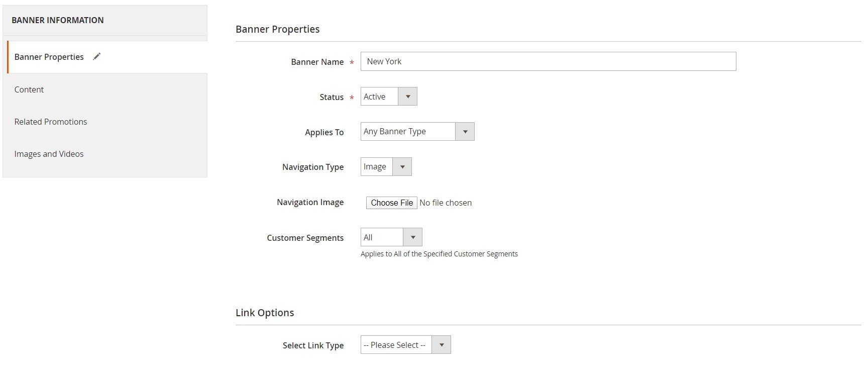Open the Status dropdown
Viewport: 868px width, 371px height.
389,97
